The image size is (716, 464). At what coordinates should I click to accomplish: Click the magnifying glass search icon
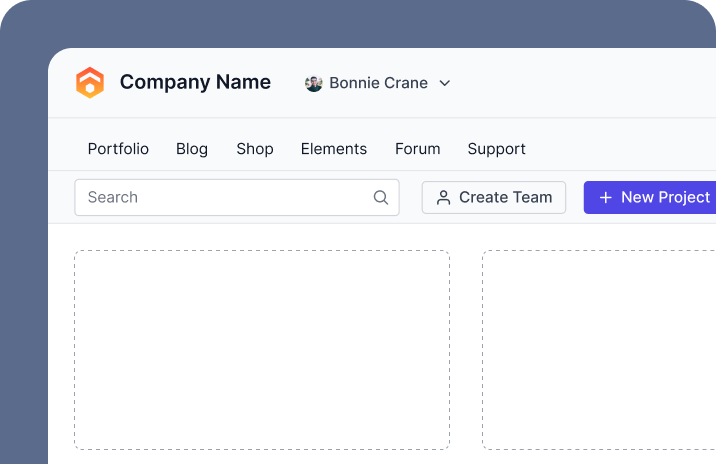click(381, 197)
